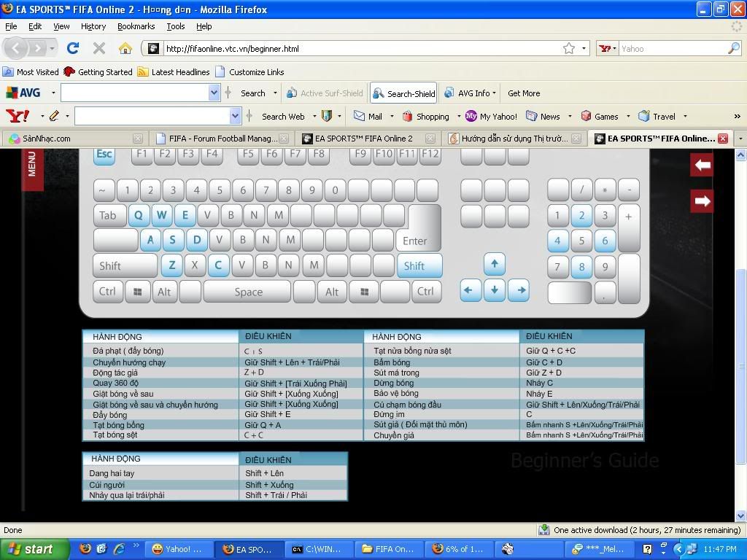Image resolution: width=747 pixels, height=560 pixels.
Task: Click the pencil icon in Yahoo toolbar
Action: coord(54,116)
